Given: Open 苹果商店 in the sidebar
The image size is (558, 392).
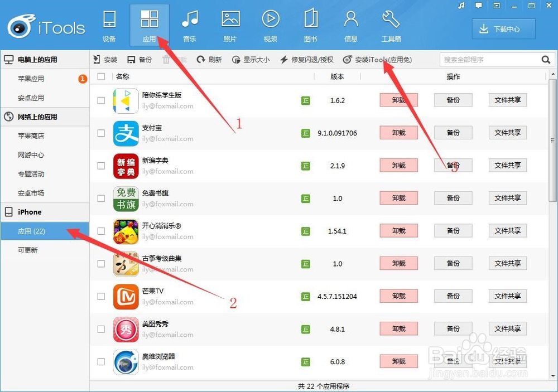Looking at the screenshot, I should pos(45,136).
